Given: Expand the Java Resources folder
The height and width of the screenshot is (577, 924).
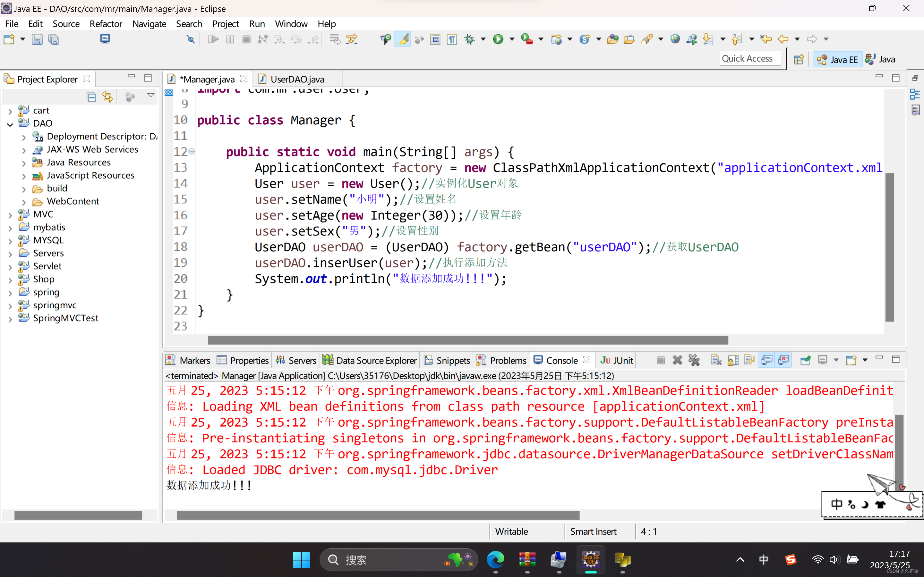Looking at the screenshot, I should (24, 163).
